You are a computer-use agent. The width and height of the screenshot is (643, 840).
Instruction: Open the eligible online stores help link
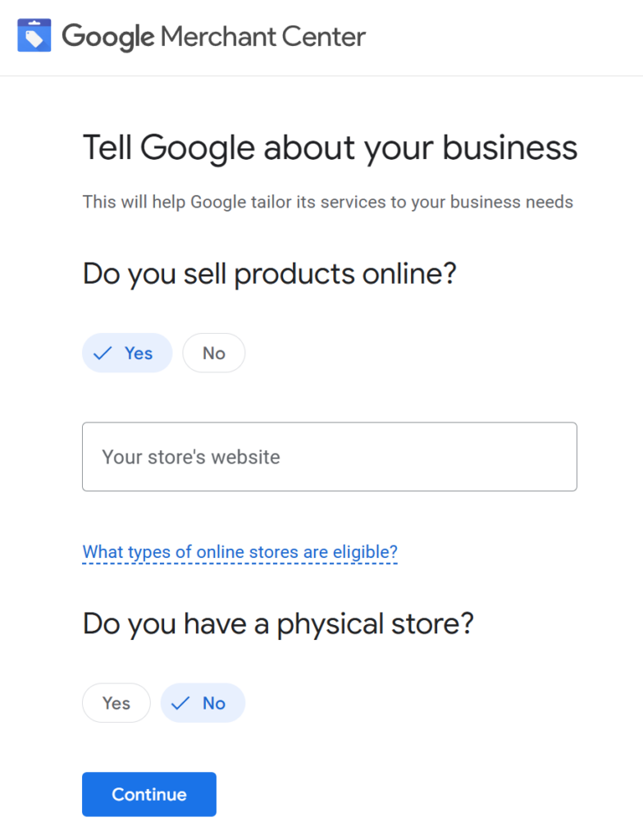[239, 551]
